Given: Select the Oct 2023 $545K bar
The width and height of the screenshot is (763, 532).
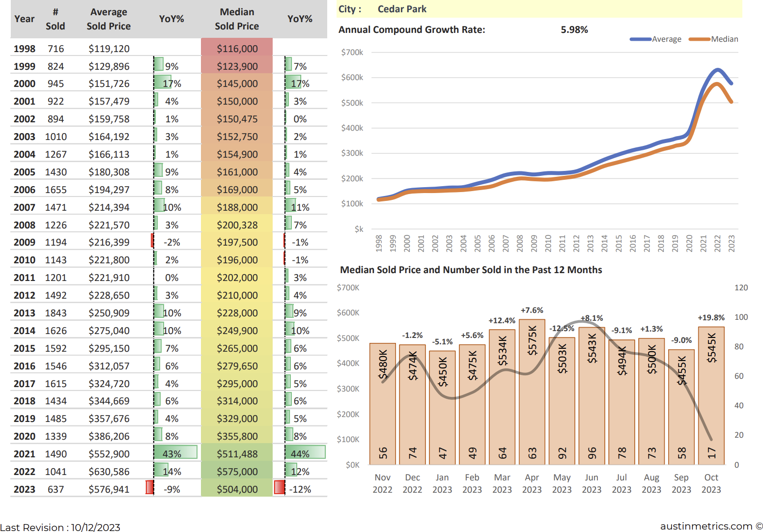Looking at the screenshot, I should coord(711,395).
